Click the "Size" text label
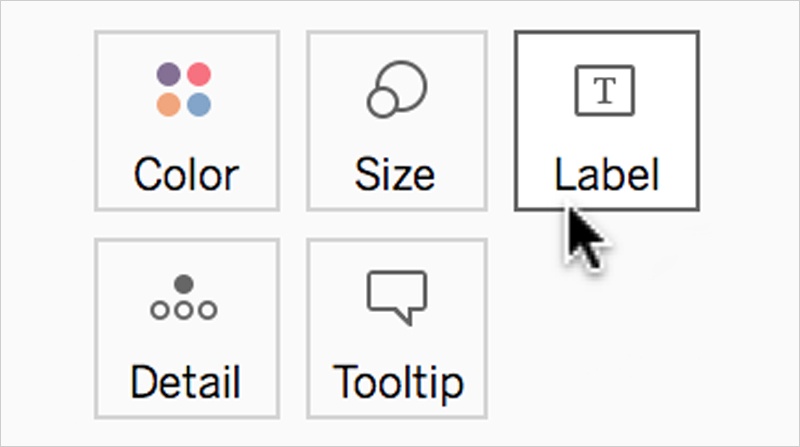 pyautogui.click(x=395, y=175)
